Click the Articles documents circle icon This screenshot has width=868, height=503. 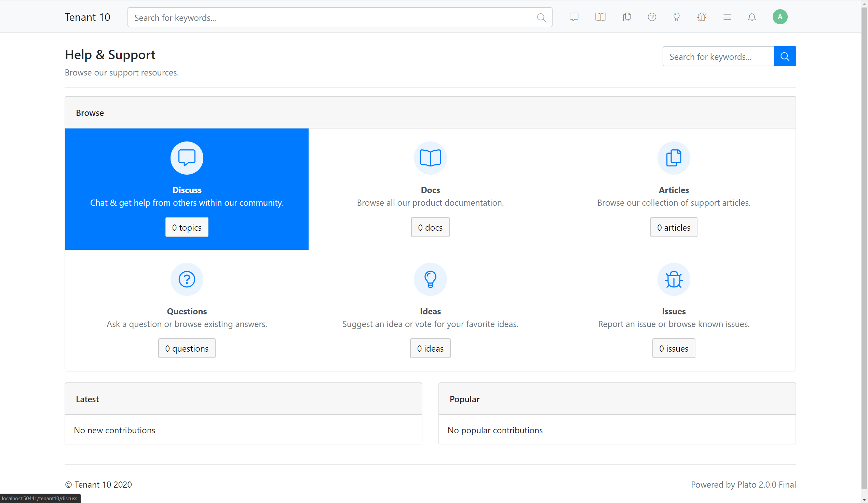674,158
